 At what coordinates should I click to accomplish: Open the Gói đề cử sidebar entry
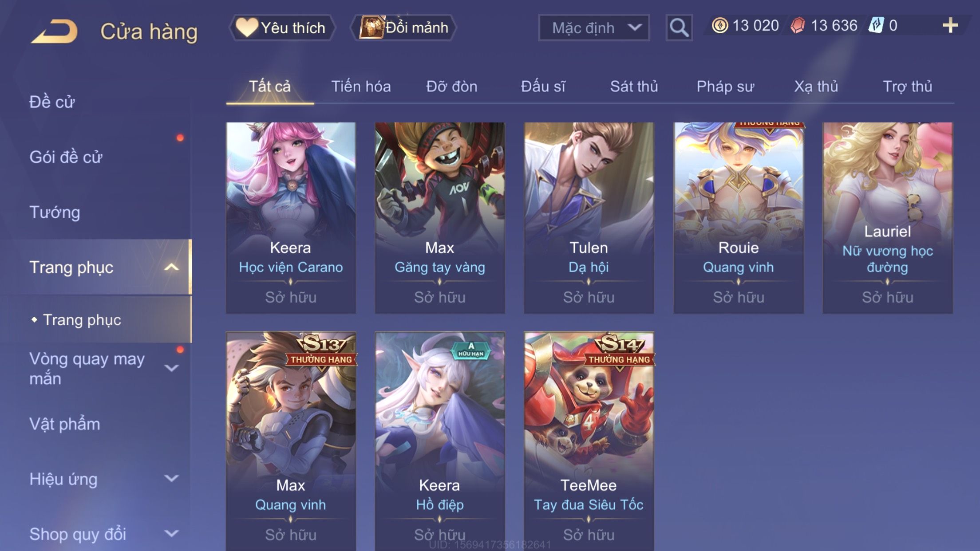coord(66,157)
